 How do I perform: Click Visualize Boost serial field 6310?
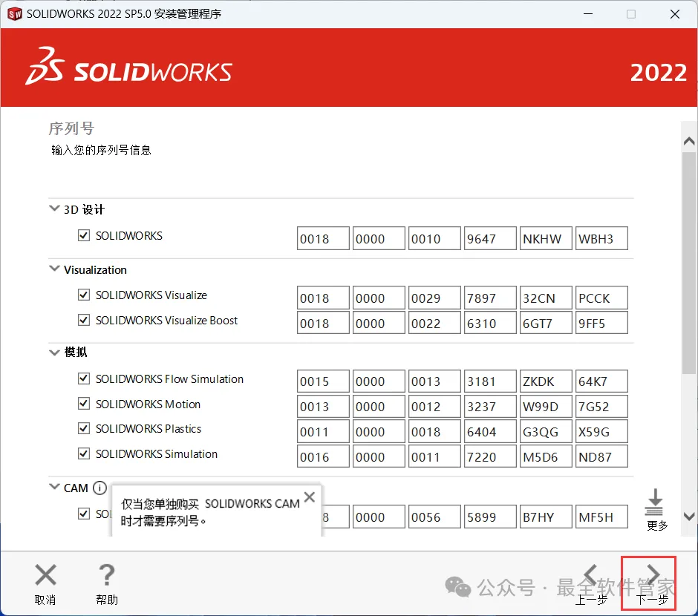tap(490, 322)
